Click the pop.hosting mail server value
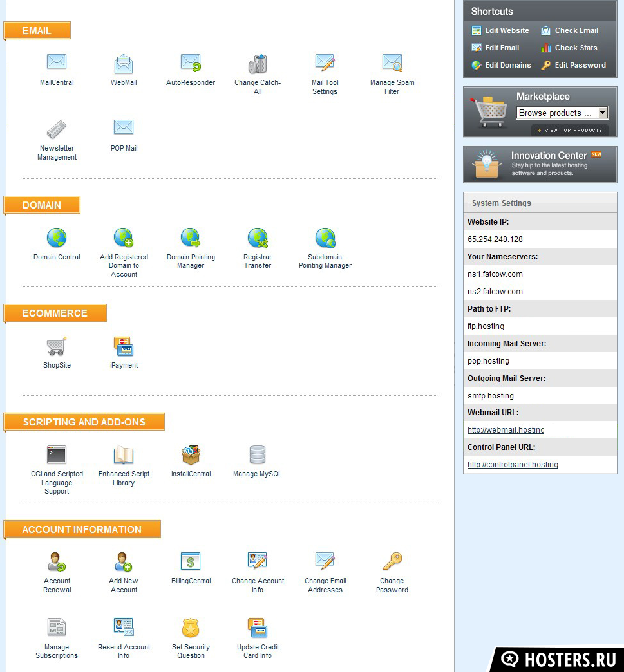The width and height of the screenshot is (624, 672). point(488,361)
